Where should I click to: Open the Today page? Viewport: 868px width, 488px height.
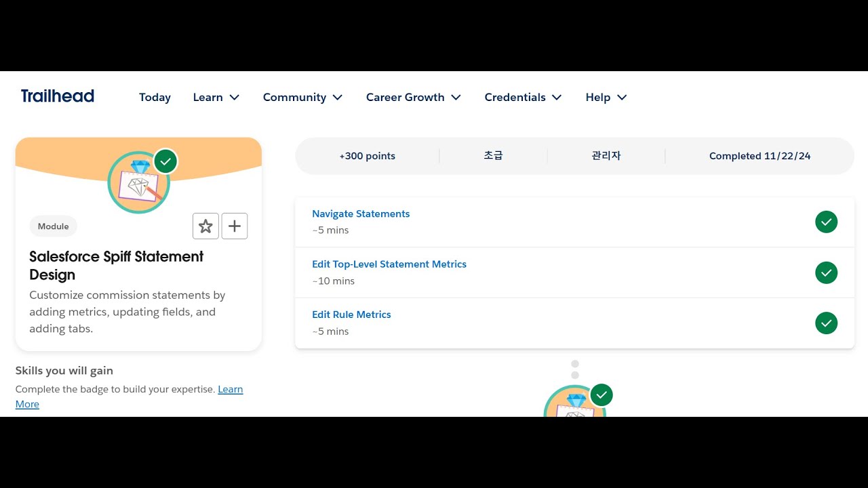click(x=155, y=98)
